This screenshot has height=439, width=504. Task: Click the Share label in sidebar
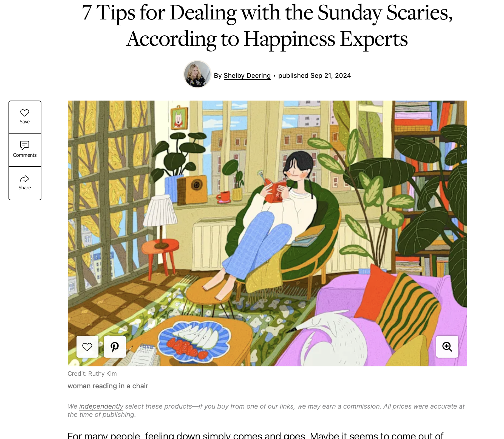click(25, 188)
